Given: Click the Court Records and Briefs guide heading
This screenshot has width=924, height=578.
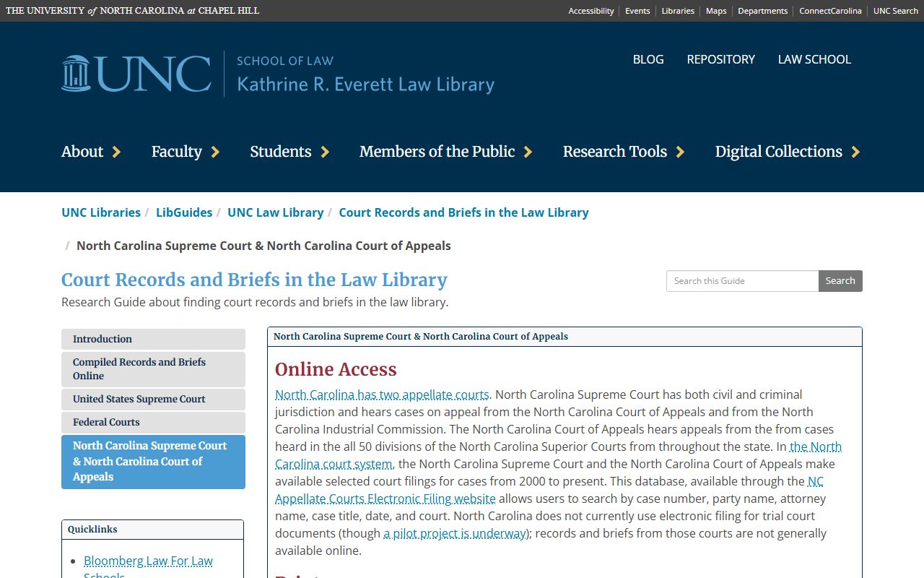Looking at the screenshot, I should (x=254, y=280).
